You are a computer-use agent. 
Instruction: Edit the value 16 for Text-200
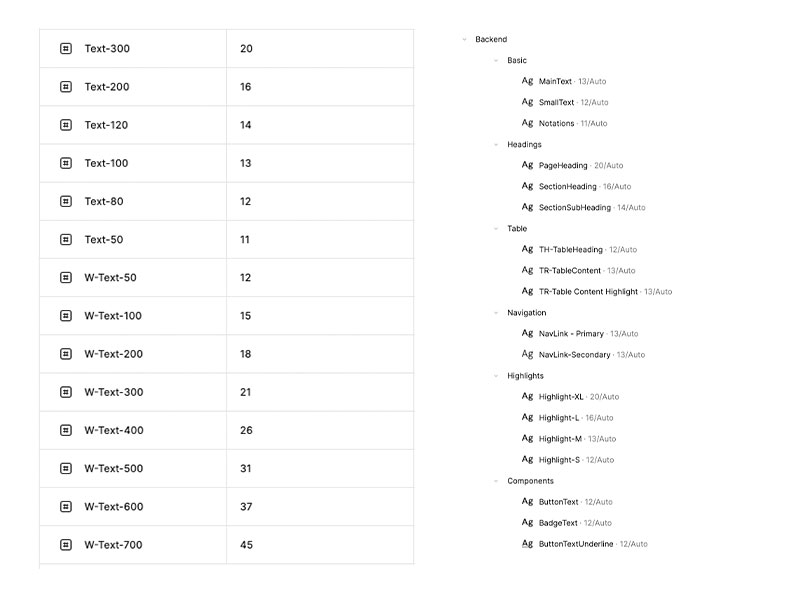(246, 87)
